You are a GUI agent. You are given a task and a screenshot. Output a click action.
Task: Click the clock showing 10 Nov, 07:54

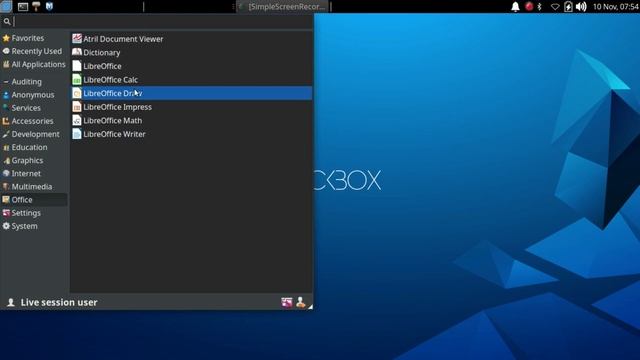pyautogui.click(x=616, y=7)
